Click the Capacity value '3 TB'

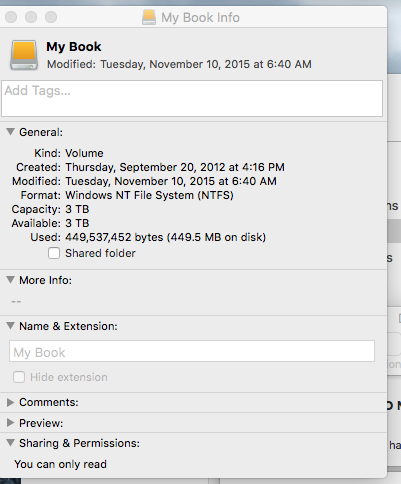click(77, 209)
